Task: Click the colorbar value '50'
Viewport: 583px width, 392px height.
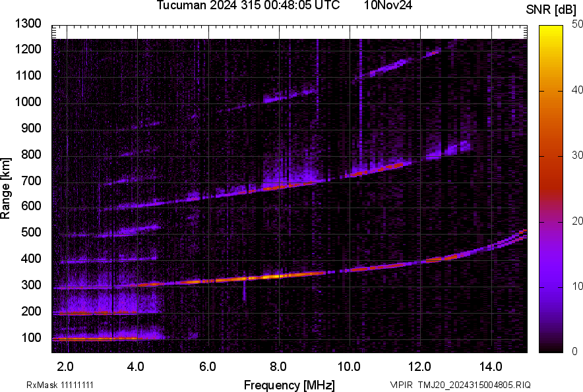Action: [577, 24]
